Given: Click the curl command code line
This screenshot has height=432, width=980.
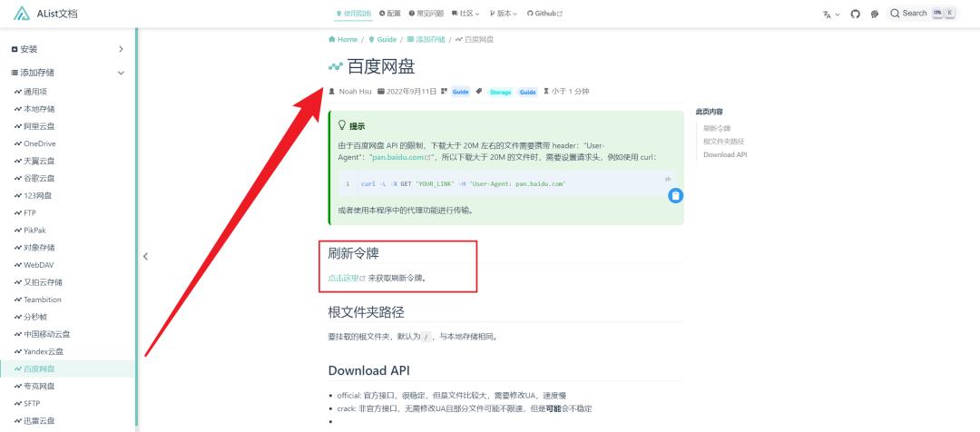Looking at the screenshot, I should pos(463,184).
